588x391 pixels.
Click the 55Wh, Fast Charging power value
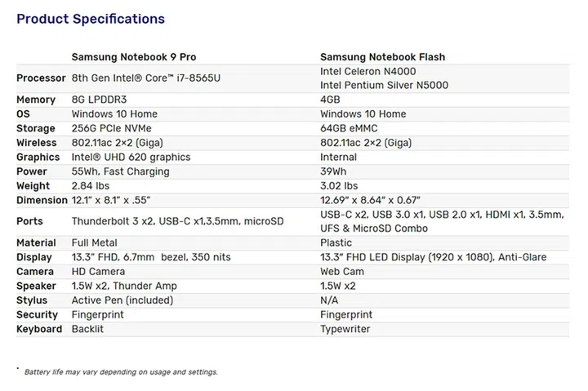click(120, 171)
